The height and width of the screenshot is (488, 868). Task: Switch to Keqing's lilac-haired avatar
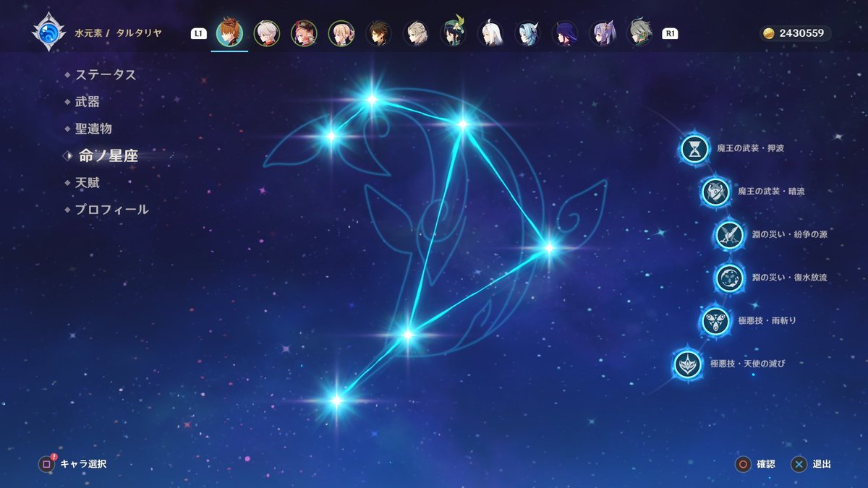[603, 33]
